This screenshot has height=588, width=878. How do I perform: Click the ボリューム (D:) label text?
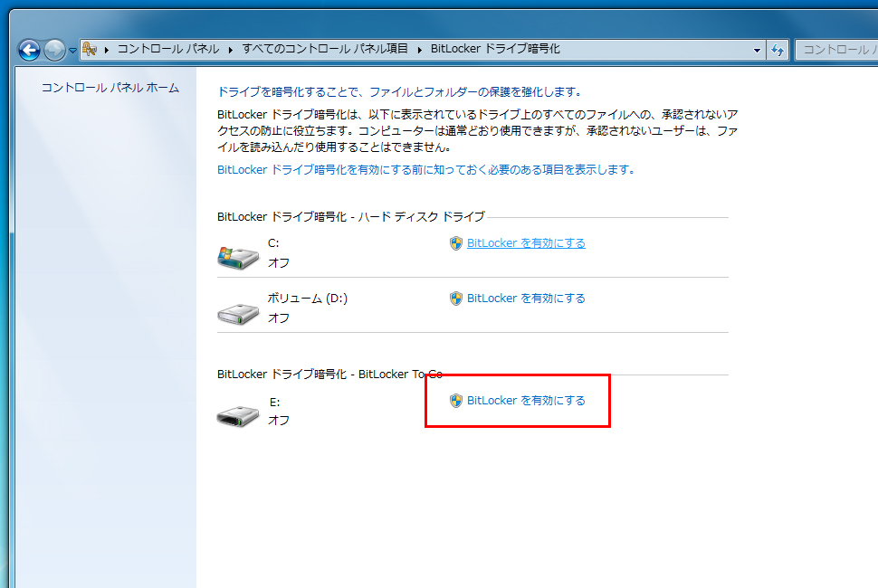click(x=308, y=299)
